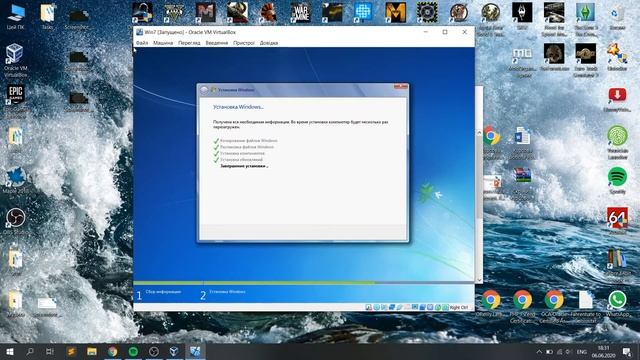Screen dimensions: 640x360
Task: Launch the GTA V shortcut icon
Action: (174, 13)
